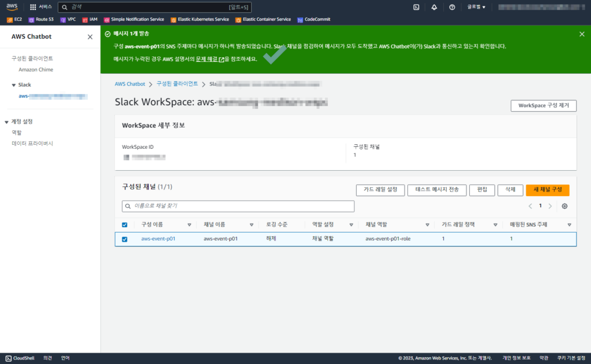
Task: Sort by channel name column
Action: 252,225
